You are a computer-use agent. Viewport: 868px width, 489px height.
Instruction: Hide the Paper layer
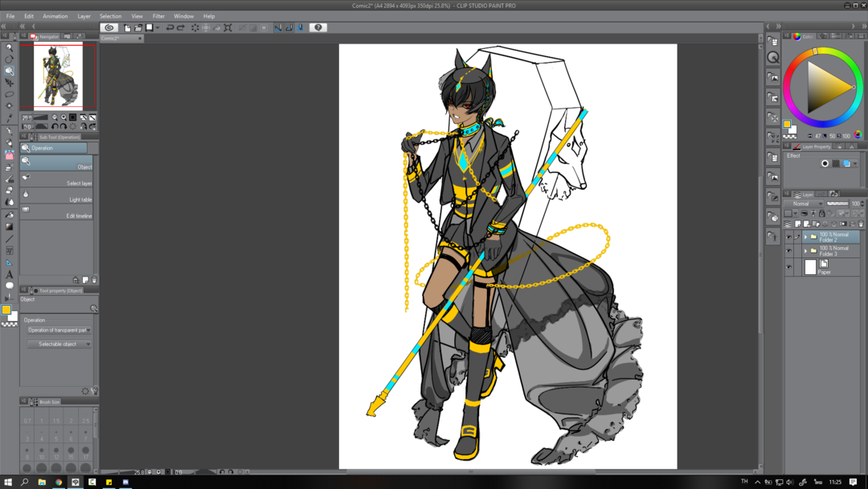click(x=788, y=267)
